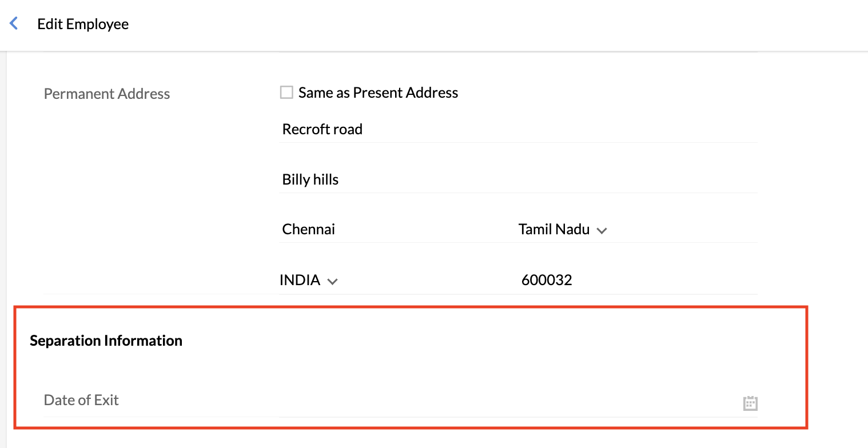Click the Separation Information heading
This screenshot has width=868, height=448.
tap(106, 341)
